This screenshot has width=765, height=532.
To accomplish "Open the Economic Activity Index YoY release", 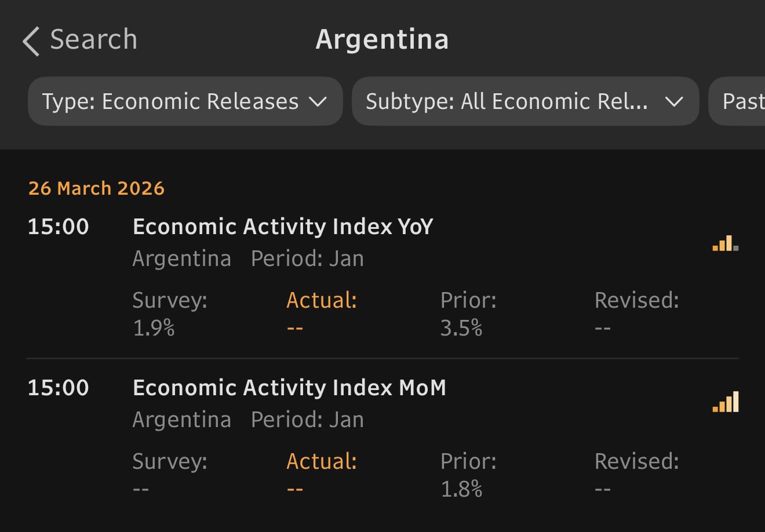I will 283,227.
